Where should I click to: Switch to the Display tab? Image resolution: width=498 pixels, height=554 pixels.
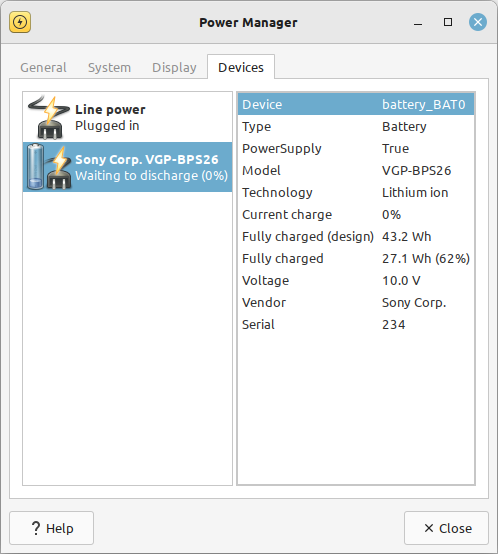pyautogui.click(x=174, y=67)
